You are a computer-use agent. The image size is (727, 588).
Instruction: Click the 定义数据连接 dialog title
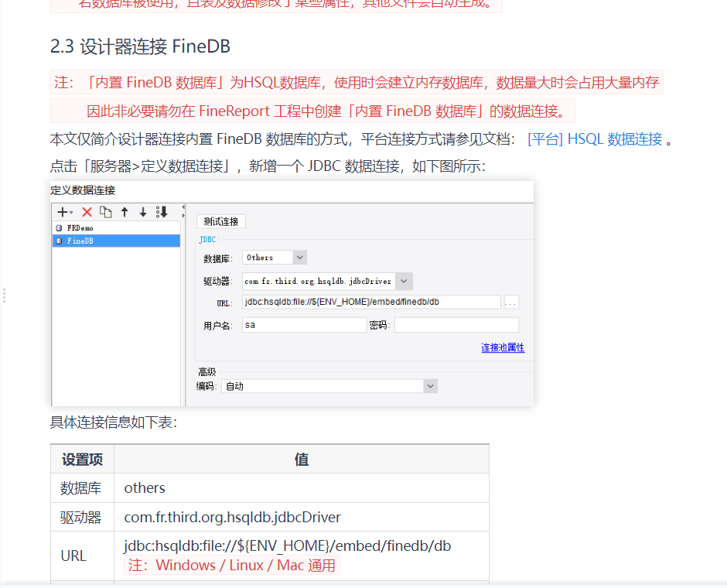(x=83, y=190)
